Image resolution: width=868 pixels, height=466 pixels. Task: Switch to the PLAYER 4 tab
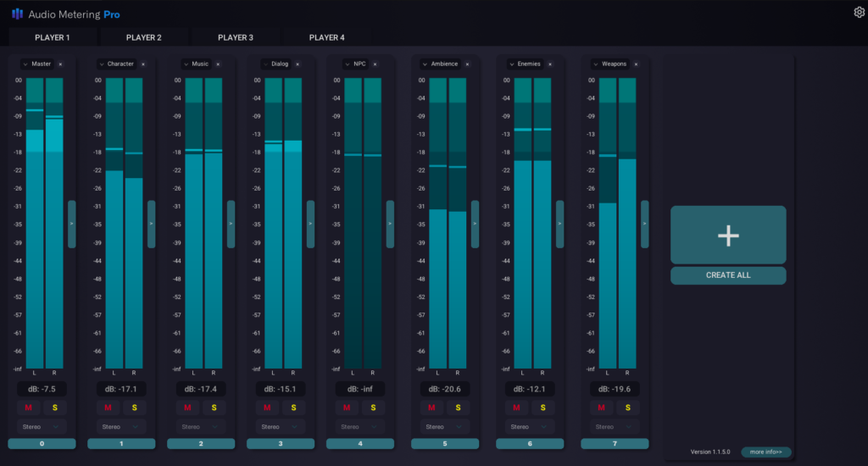tap(327, 37)
